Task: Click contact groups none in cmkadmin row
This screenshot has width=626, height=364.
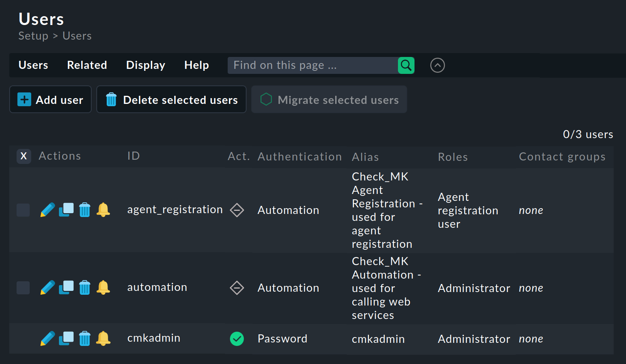Action: tap(531, 339)
